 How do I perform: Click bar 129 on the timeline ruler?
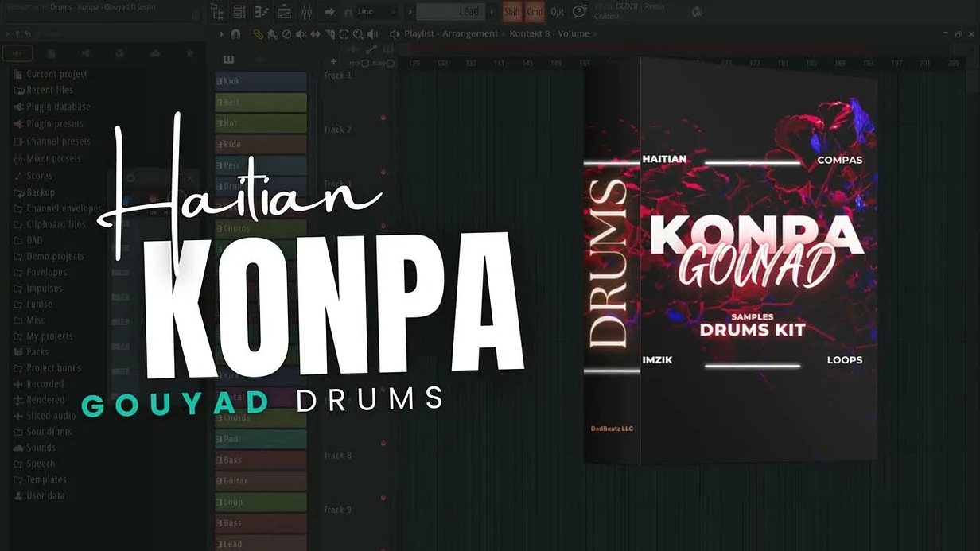tap(414, 64)
